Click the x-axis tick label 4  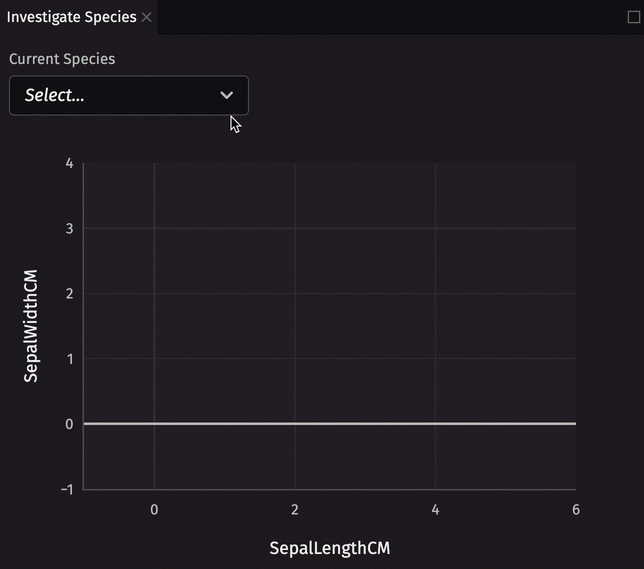(x=435, y=509)
